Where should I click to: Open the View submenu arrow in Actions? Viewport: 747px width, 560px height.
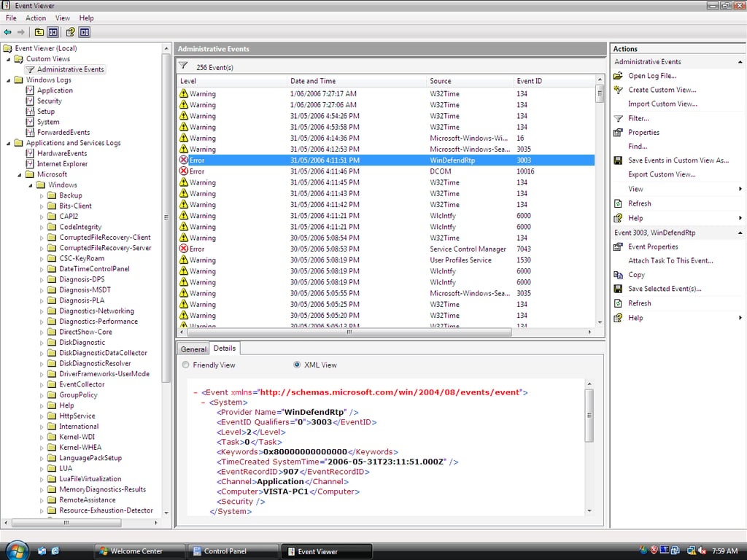(x=740, y=189)
